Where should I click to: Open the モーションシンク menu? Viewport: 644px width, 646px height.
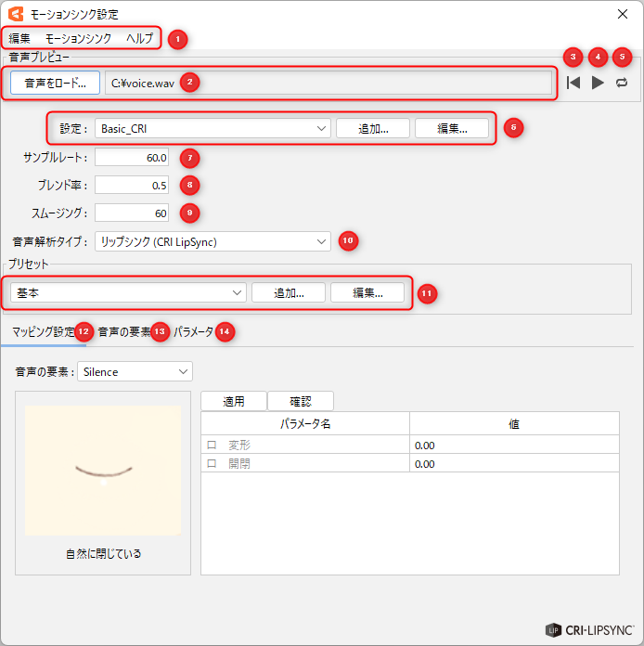click(78, 39)
